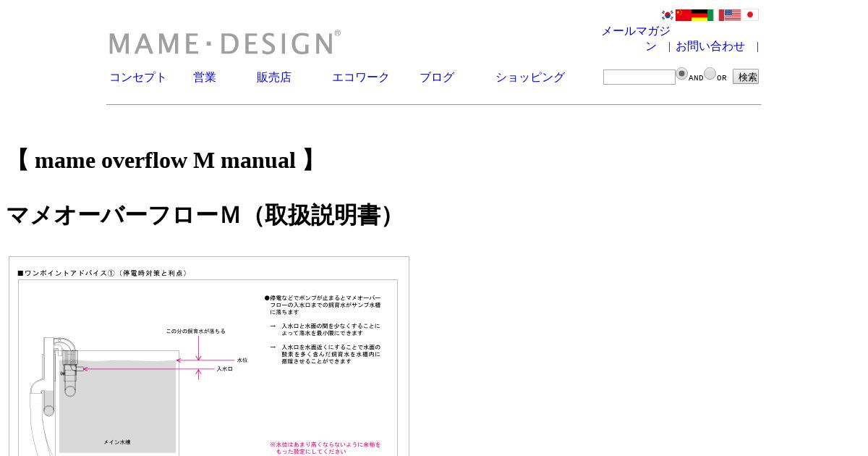Screen dimensions: 868x456
Task: Open the ブログ menu item
Action: click(437, 77)
